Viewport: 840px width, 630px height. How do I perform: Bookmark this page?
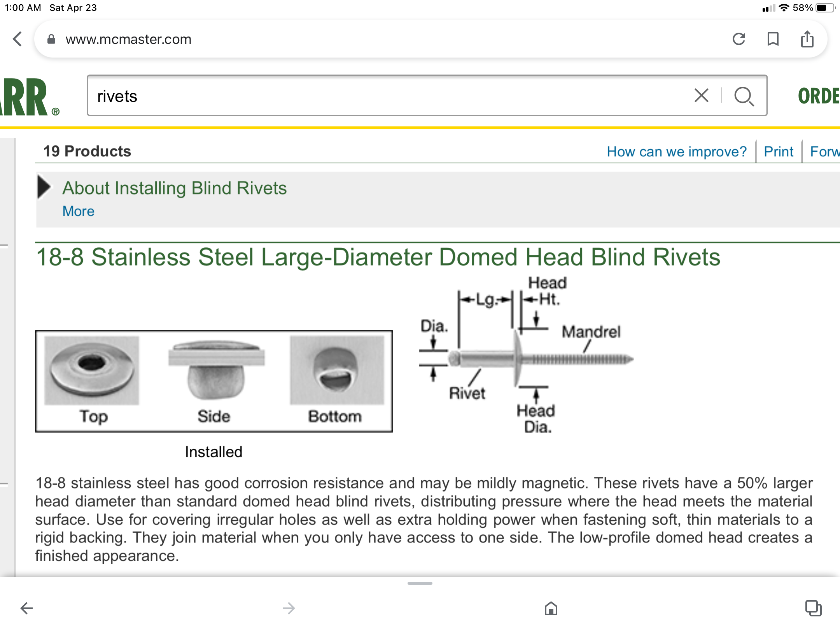[773, 39]
